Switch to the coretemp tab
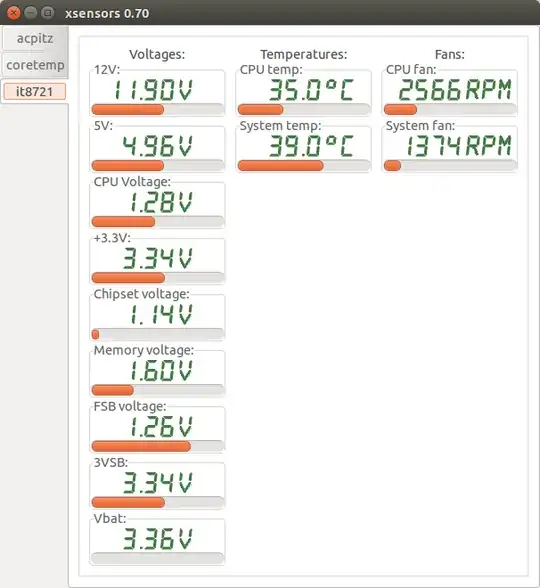The width and height of the screenshot is (540, 588). tap(34, 65)
